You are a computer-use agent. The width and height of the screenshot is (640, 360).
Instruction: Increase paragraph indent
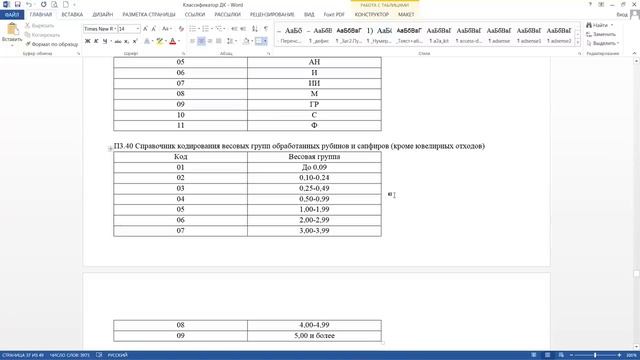pos(243,29)
